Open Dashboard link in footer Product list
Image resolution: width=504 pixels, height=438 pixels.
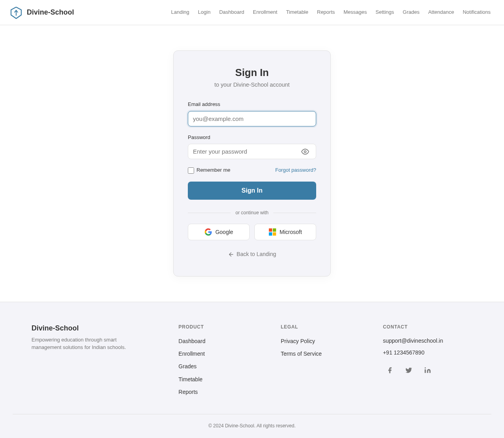192,341
